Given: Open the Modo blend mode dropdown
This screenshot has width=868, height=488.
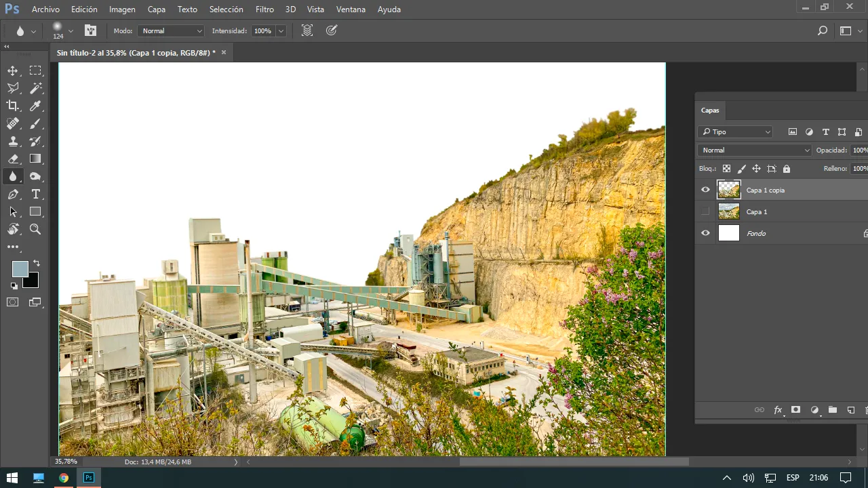Looking at the screenshot, I should [x=171, y=30].
